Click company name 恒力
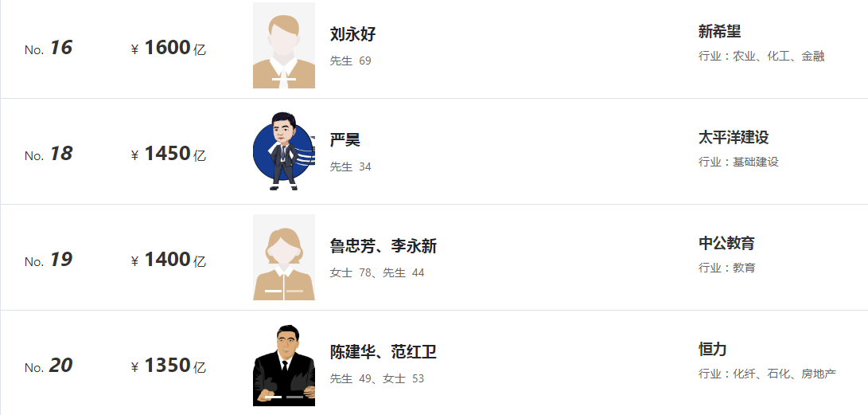This screenshot has height=415, width=868. click(x=712, y=349)
